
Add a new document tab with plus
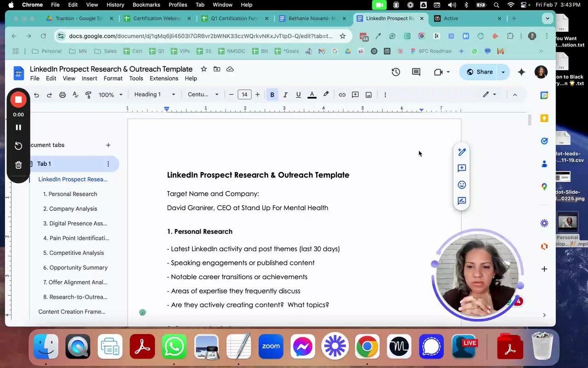click(108, 145)
